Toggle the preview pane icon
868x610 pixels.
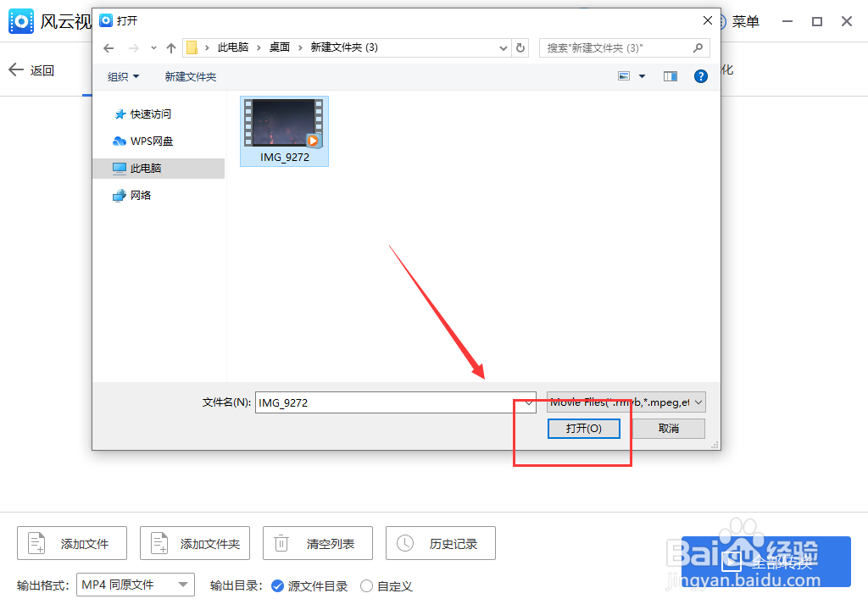tap(670, 76)
